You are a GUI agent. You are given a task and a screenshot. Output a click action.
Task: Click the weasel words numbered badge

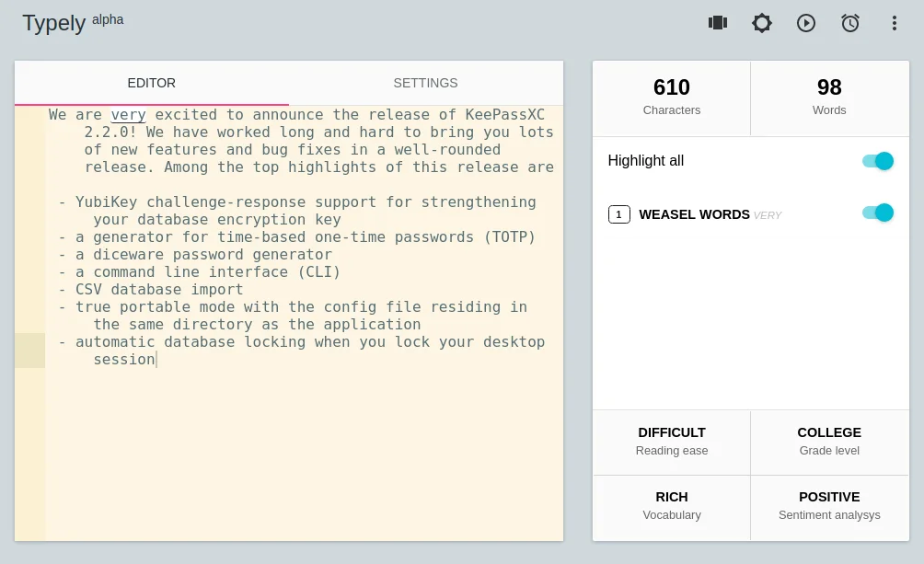point(619,214)
